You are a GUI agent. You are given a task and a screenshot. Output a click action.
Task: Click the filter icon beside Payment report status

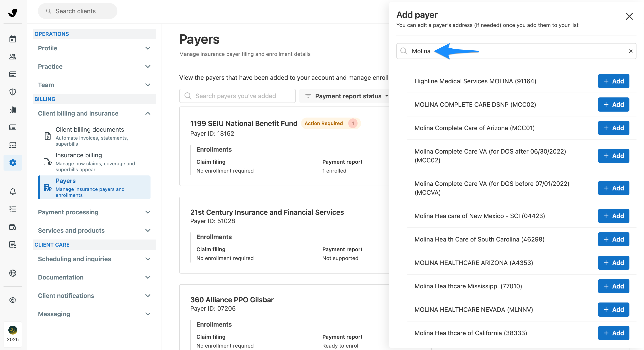[308, 96]
